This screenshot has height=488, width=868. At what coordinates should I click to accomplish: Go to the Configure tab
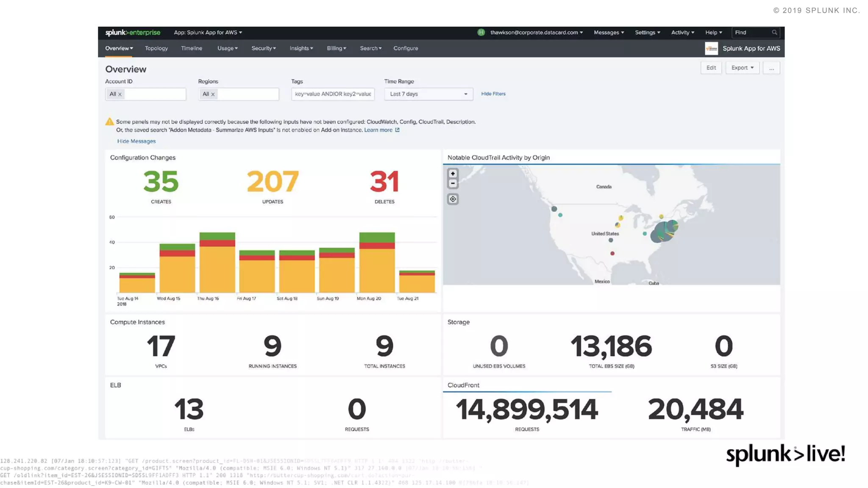pyautogui.click(x=406, y=48)
